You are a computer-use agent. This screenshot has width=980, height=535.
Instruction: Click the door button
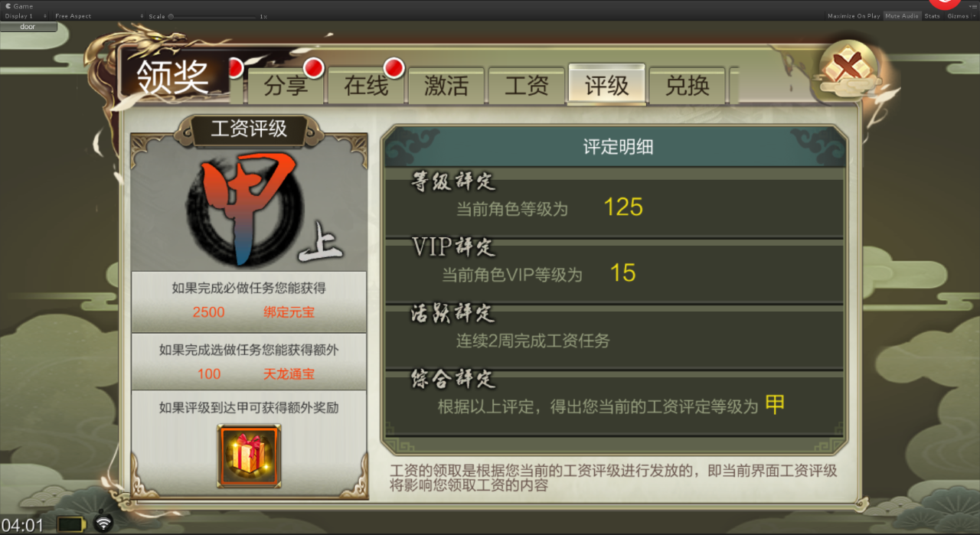click(28, 27)
